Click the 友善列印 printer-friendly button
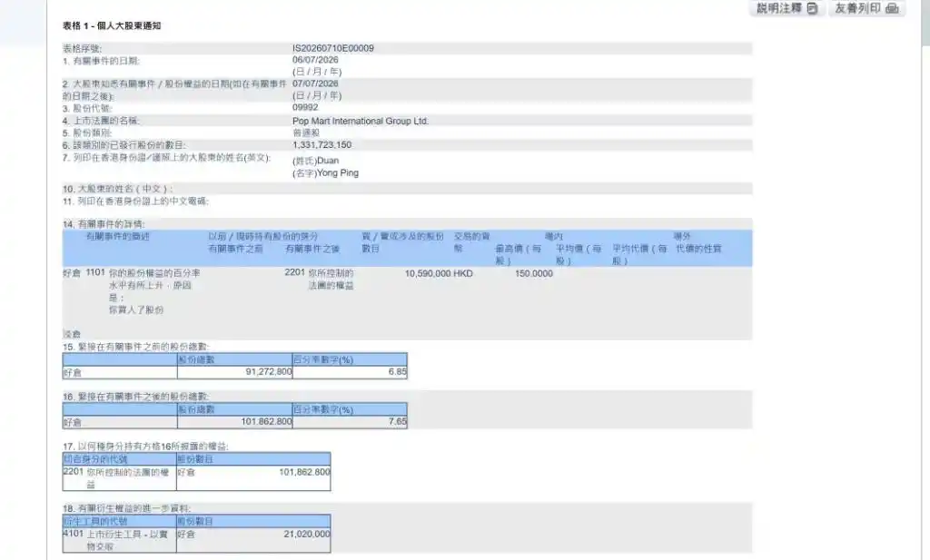The image size is (930, 560). click(866, 8)
